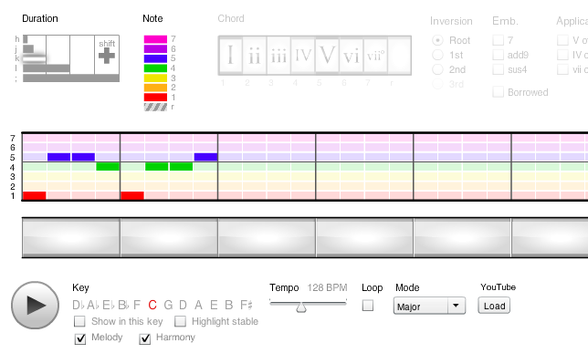Screen dimensions: 588x364
Task: Set key to A
Action: coord(198,305)
